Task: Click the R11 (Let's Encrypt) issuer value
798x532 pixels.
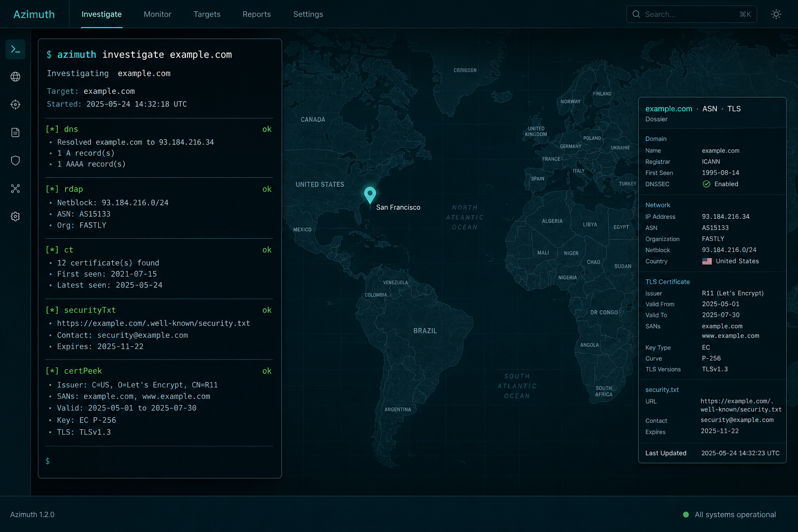Action: pyautogui.click(x=733, y=293)
